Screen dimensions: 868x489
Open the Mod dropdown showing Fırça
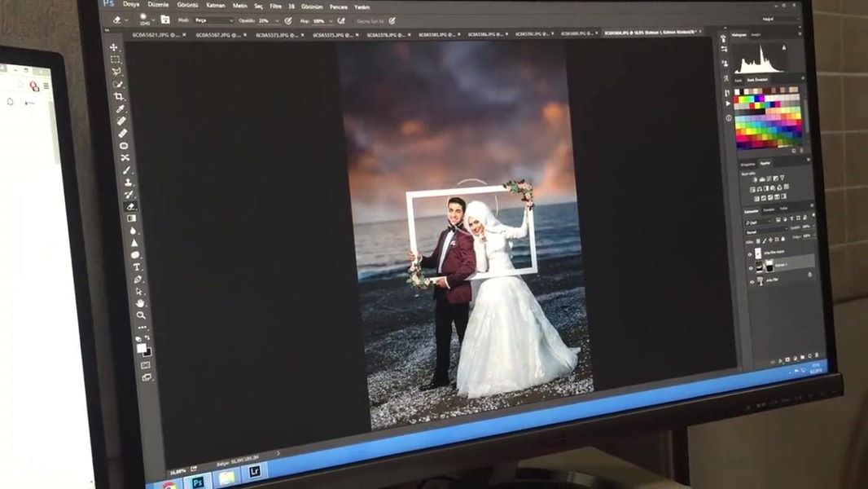tap(213, 20)
